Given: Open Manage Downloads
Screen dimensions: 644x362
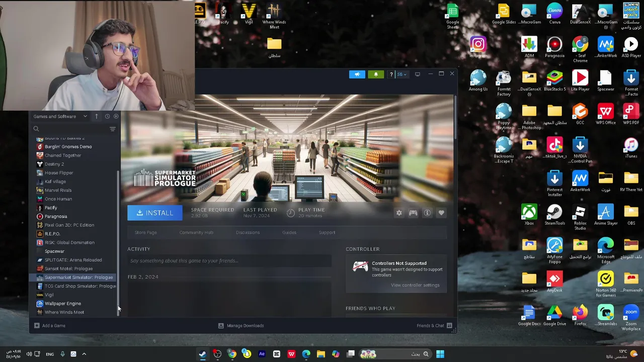Looking at the screenshot, I should pos(241,326).
